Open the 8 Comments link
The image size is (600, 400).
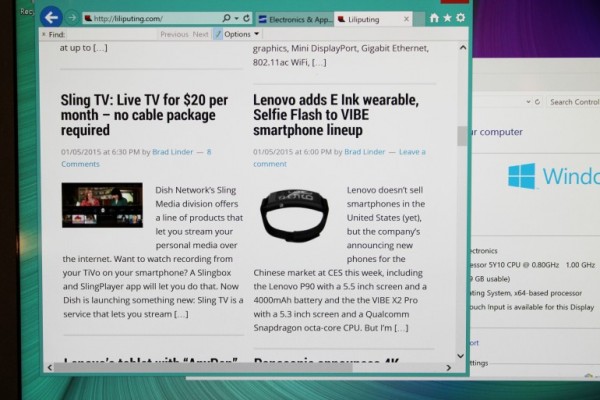click(136, 158)
